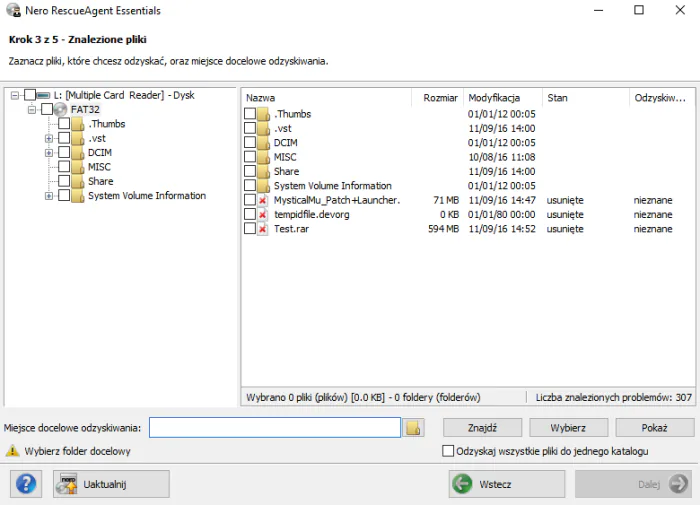Click the Share folder icon in the tree
700x505 pixels.
tap(78, 181)
